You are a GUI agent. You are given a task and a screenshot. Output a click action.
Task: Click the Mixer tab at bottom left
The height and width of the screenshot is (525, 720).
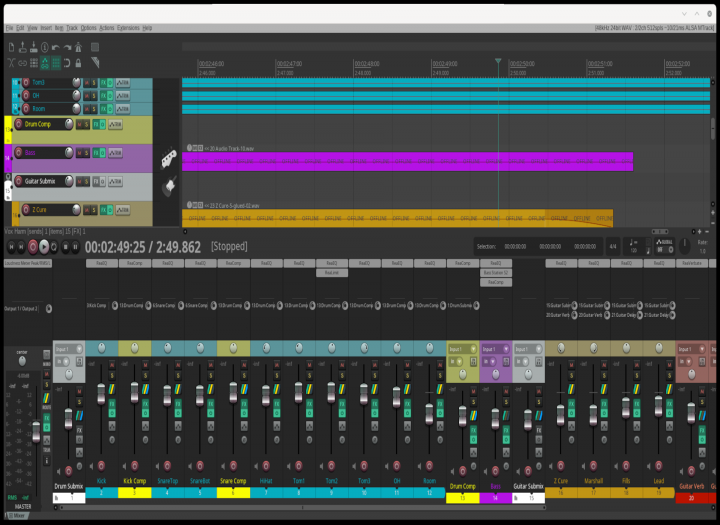[20, 516]
